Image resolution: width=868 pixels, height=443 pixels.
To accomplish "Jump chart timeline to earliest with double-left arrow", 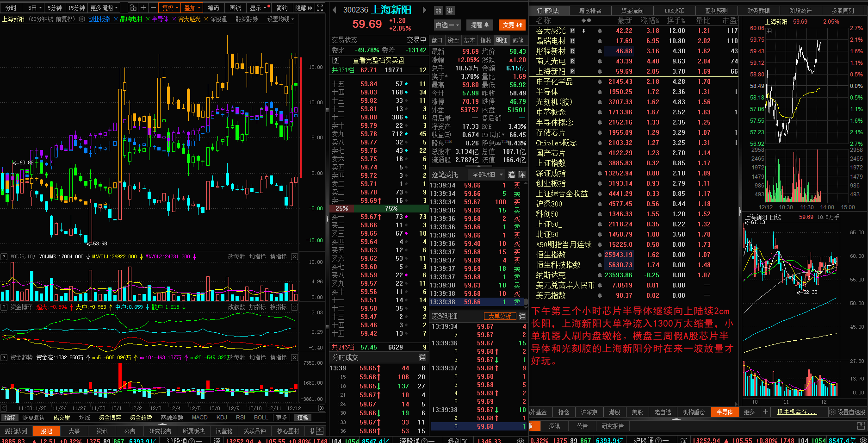I will [x=4, y=408].
